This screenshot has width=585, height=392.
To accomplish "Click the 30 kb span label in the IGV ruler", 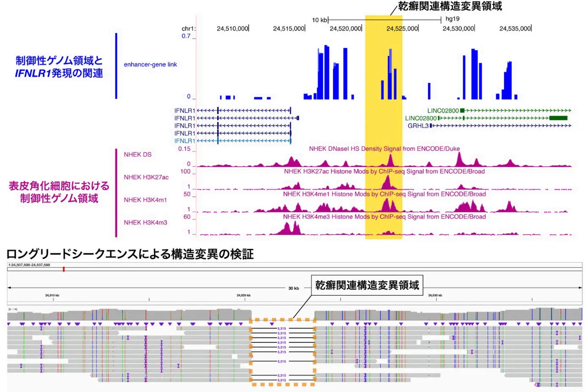I will tap(293, 288).
